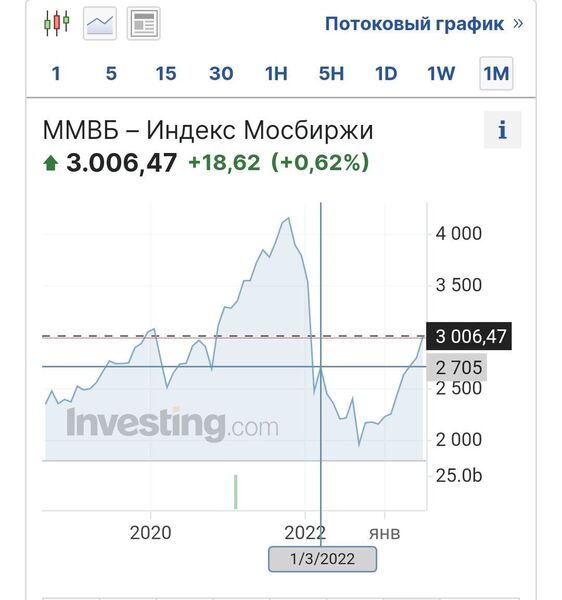Select the 1 minute interval
562x600 pixels.
[56, 73]
